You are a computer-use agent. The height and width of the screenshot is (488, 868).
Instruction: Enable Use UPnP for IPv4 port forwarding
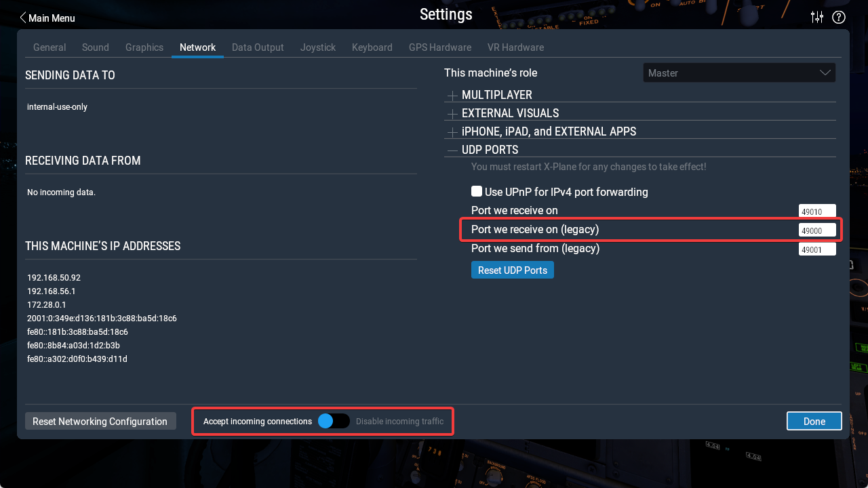pyautogui.click(x=477, y=190)
